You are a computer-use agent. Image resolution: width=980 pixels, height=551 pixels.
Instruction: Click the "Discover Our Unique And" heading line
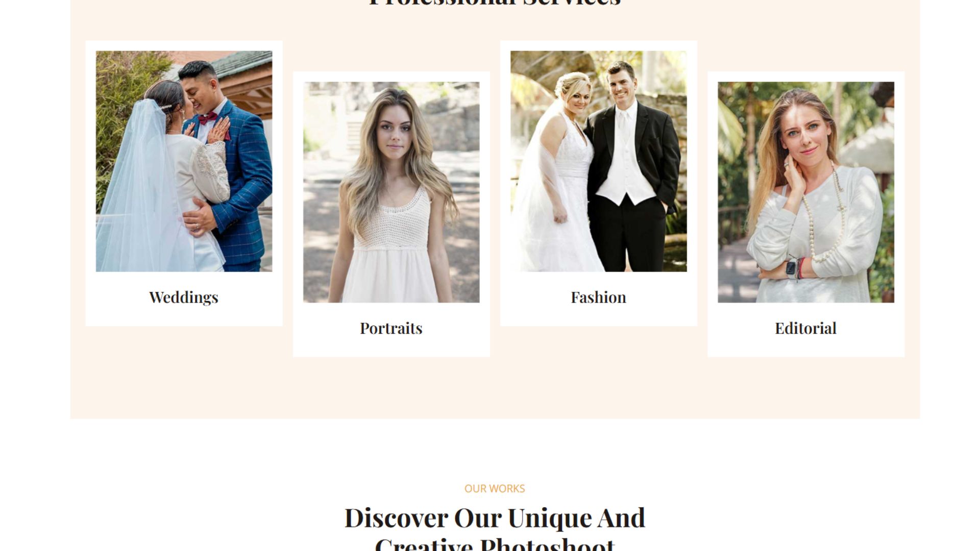[x=495, y=518]
